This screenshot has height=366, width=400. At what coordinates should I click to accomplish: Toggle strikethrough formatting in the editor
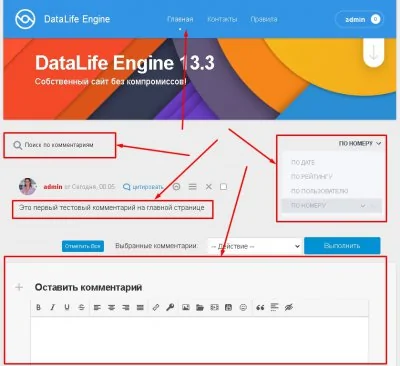click(x=82, y=307)
